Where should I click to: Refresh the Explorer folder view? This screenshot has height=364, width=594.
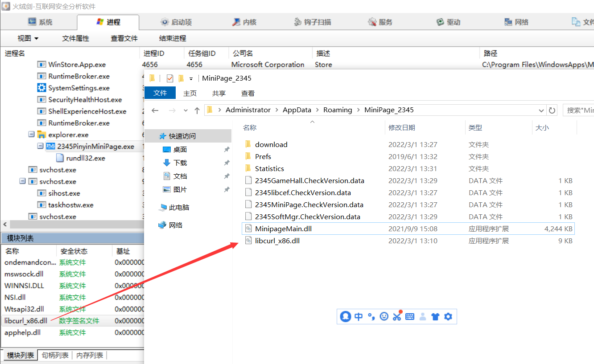click(x=552, y=110)
